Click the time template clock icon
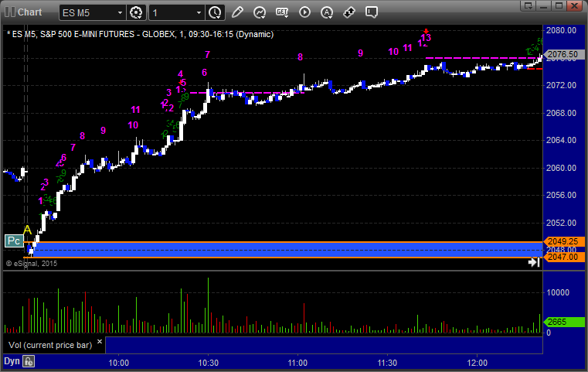Screen dimensions: 588x372 tap(214, 12)
